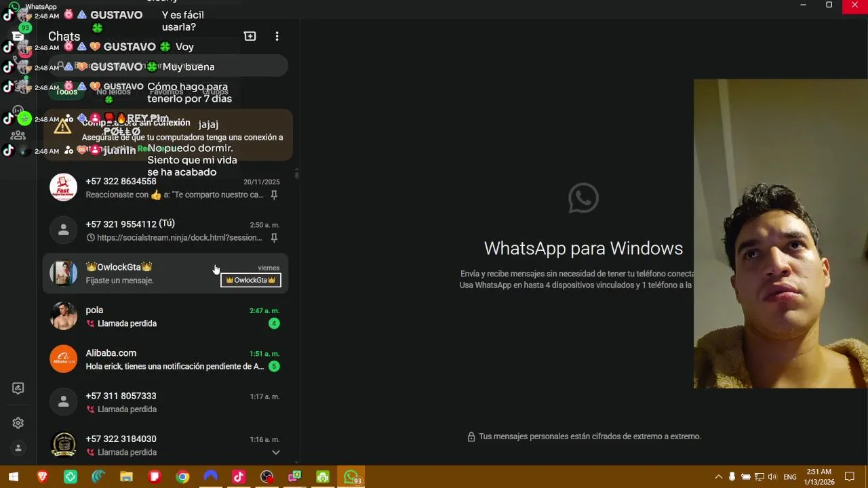Click the microphone tray icon
This screenshot has height=488, width=868.
point(732,477)
